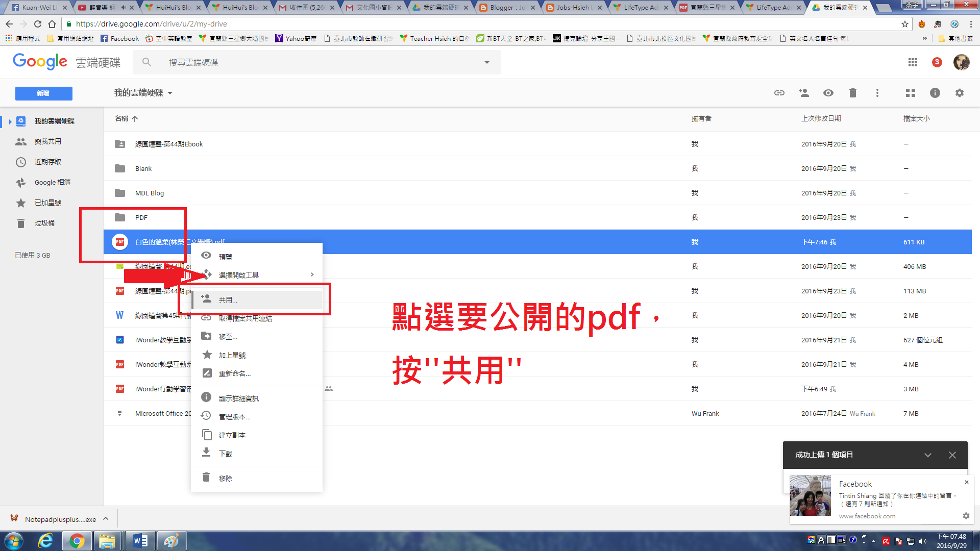Open Notepadplusplus download options arrow
Viewport: 980px width, 551px height.
[x=106, y=519]
